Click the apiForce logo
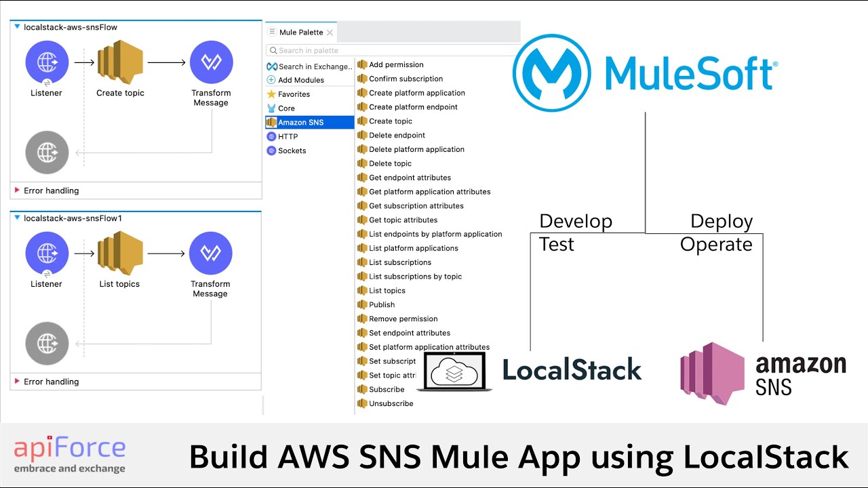 click(70, 456)
